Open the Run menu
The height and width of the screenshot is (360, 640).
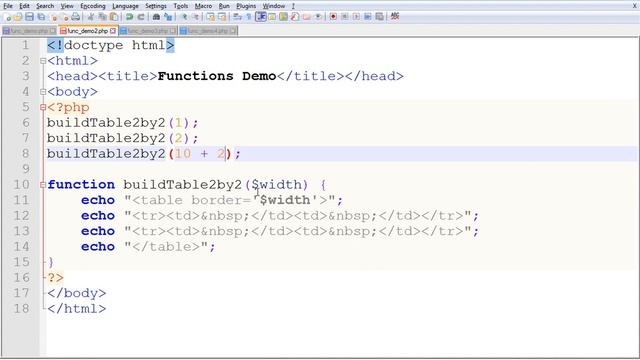click(x=224, y=6)
